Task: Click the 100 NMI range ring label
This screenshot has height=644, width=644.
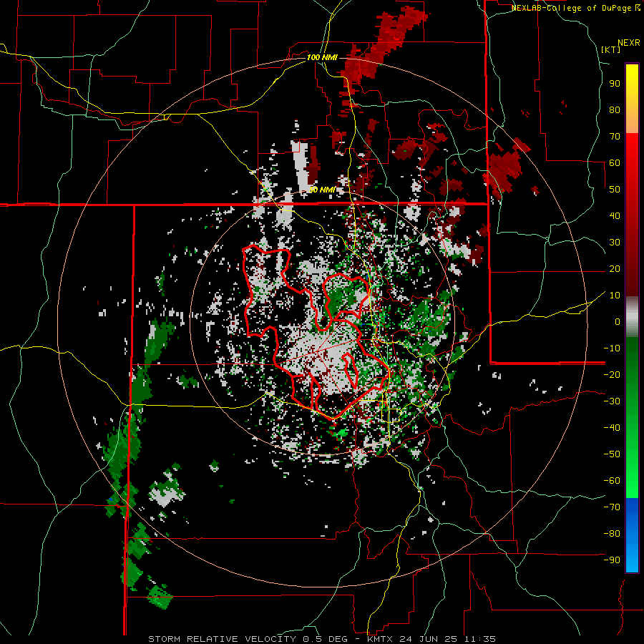Action: coord(322,57)
